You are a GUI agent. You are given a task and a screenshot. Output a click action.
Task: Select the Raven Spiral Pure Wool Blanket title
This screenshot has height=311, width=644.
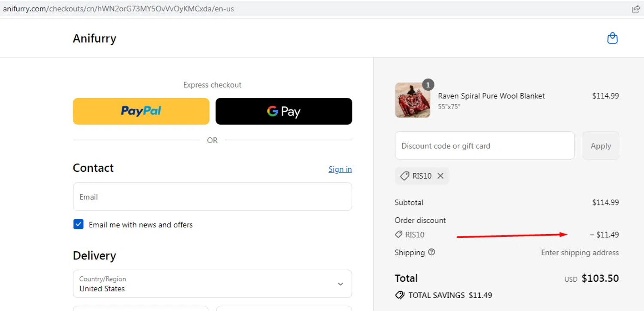tap(491, 96)
